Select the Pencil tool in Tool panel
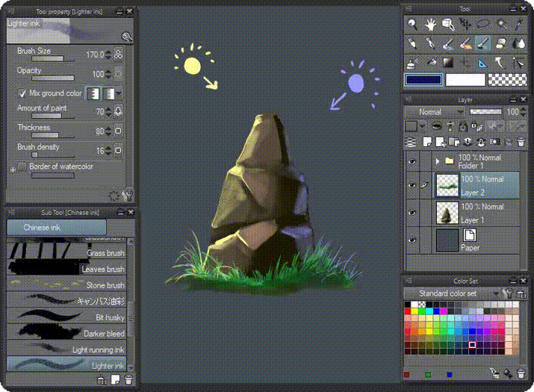 point(430,43)
